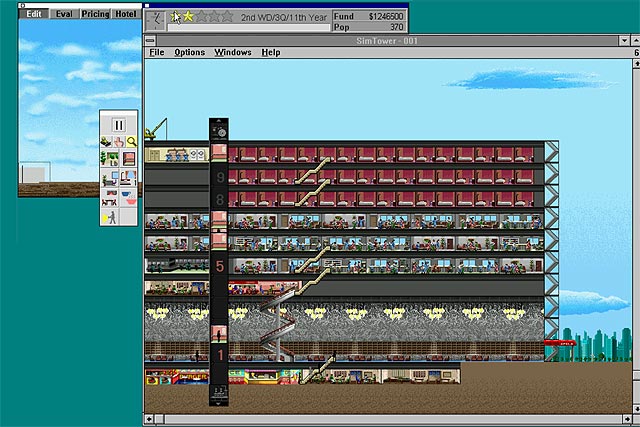Screen dimensions: 640x427
Task: Click the escalator between floors 9 and 10
Action: tap(312, 171)
